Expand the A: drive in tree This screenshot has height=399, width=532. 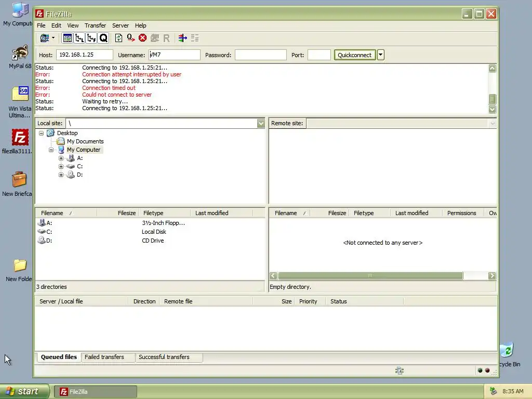(x=61, y=158)
